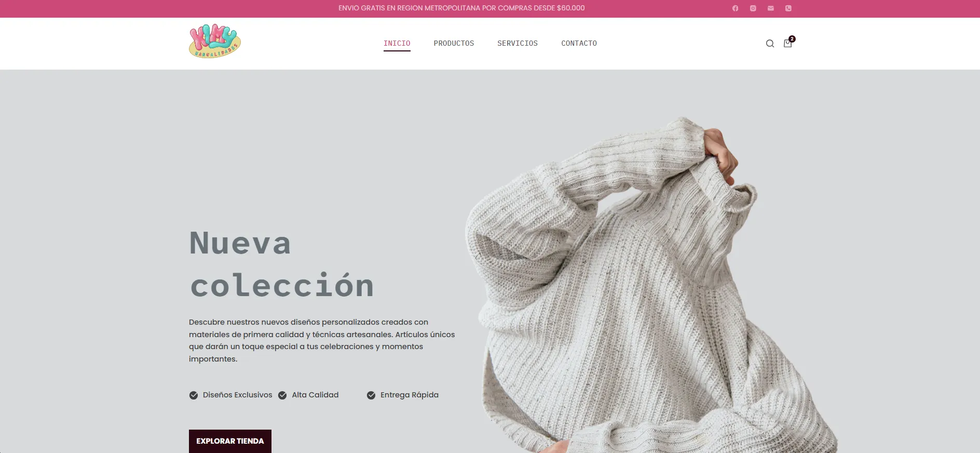Click checkmark icon beside Diseños Exclusivos
Screen dimensions: 980x453
tap(194, 395)
